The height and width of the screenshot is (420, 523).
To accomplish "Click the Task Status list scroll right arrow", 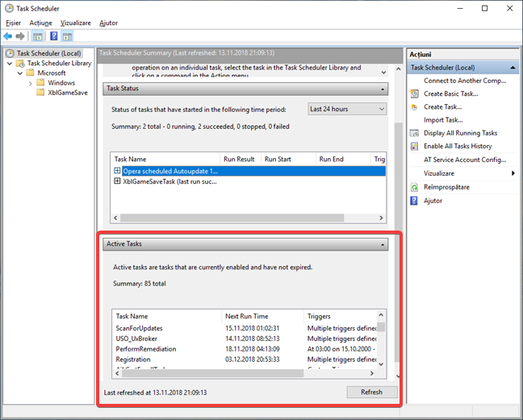I will (x=381, y=218).
